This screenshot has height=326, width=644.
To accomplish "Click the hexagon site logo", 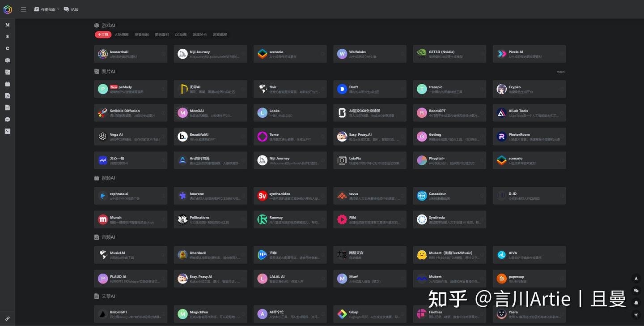I will [x=8, y=9].
